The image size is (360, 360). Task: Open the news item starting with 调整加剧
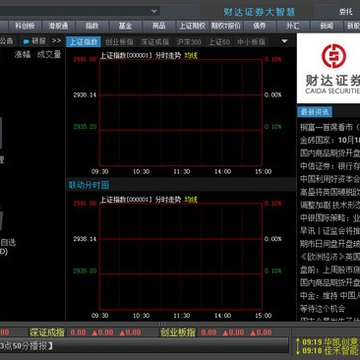point(330,205)
